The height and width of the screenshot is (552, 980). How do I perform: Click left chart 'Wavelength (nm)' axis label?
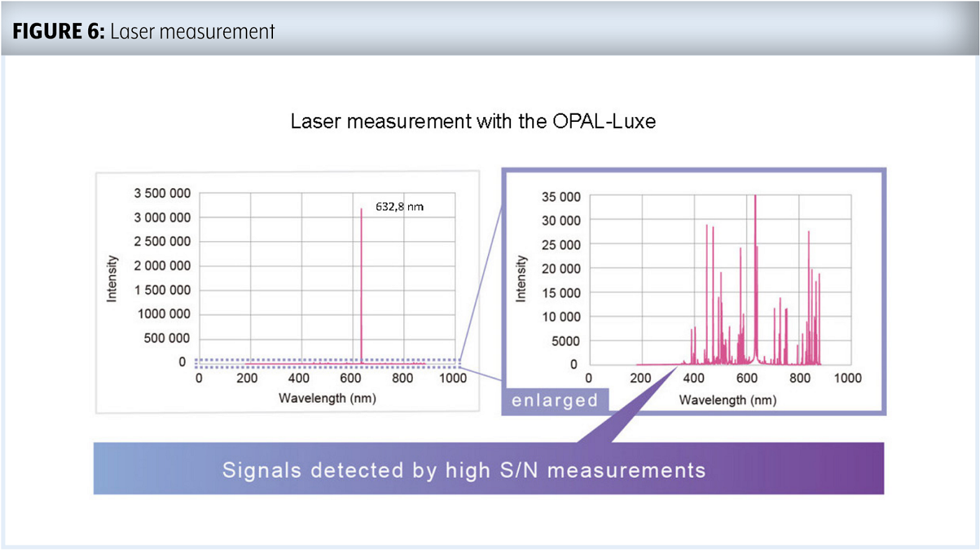click(x=328, y=399)
